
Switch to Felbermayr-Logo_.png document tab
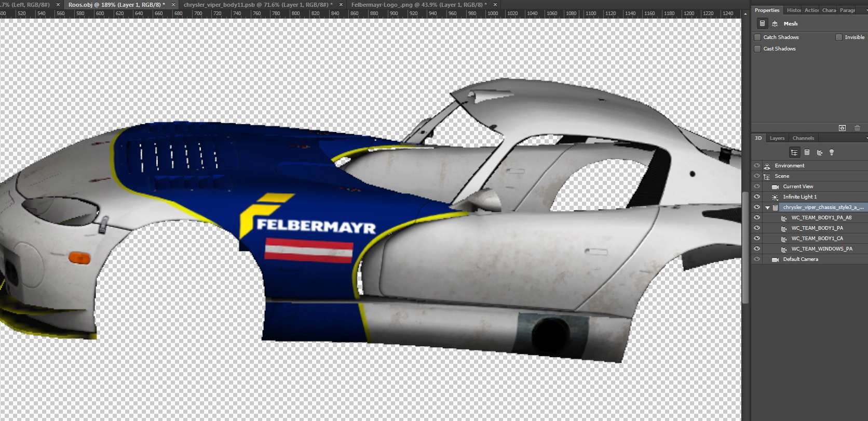tap(419, 5)
